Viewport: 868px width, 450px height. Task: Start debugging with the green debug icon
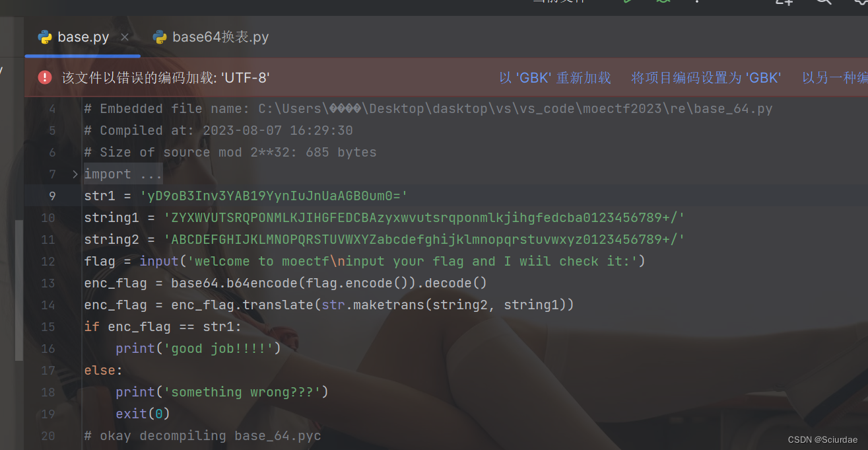663,2
